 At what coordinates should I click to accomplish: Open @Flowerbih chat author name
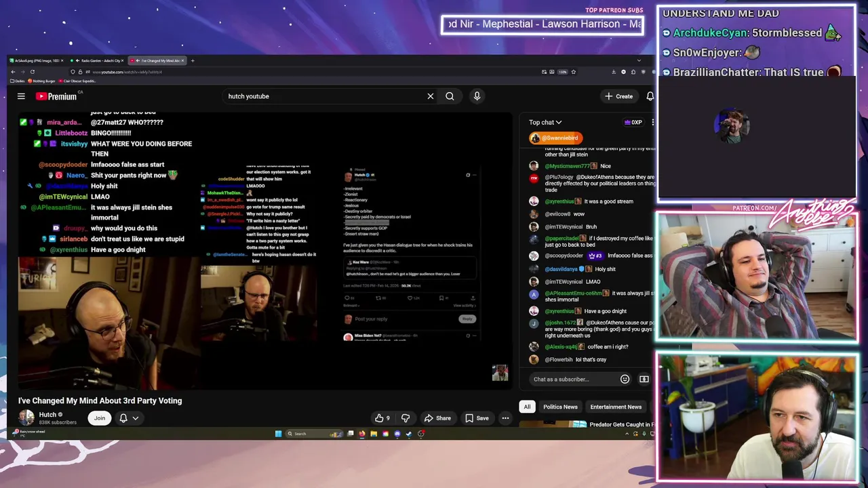[x=559, y=360]
